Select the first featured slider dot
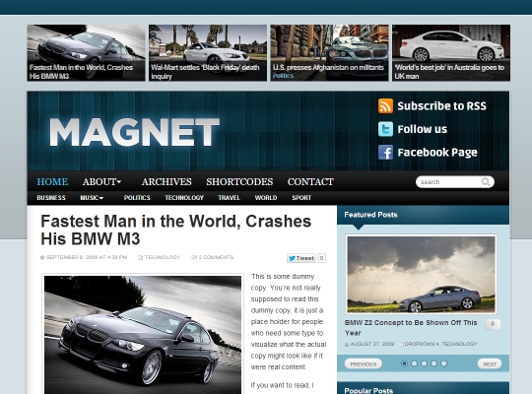The width and height of the screenshot is (532, 394). 404,363
